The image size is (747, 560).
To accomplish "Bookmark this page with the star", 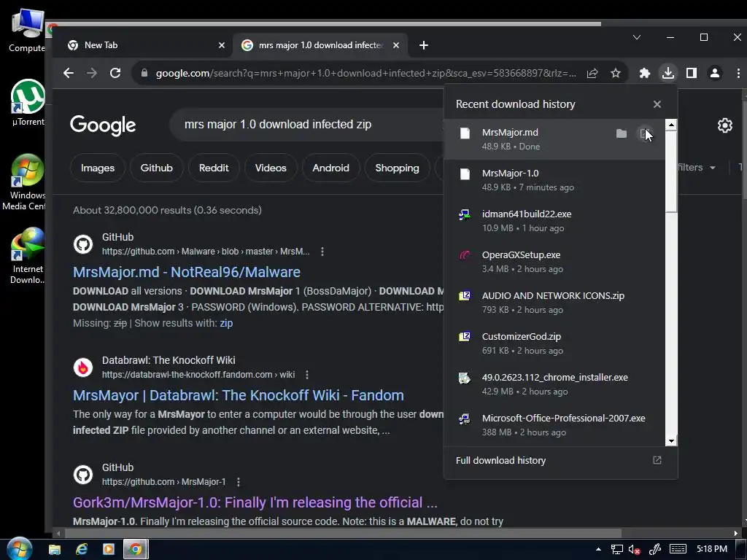I will pyautogui.click(x=616, y=73).
